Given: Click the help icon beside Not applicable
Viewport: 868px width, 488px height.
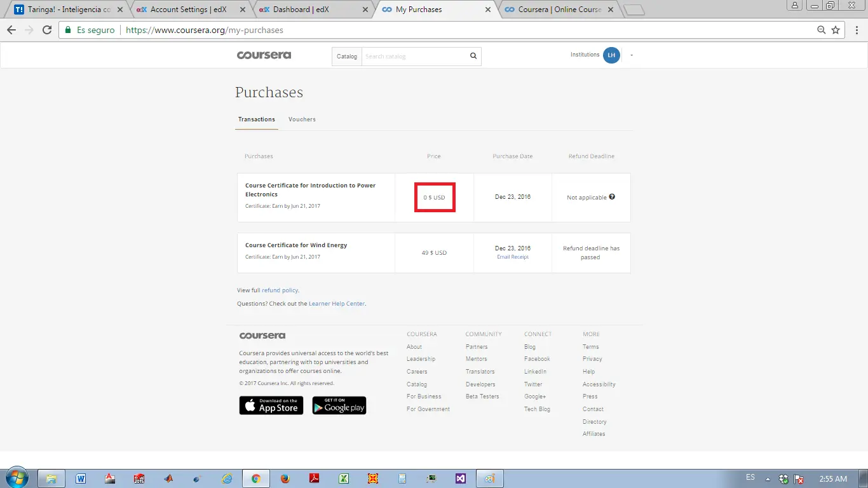Looking at the screenshot, I should (x=612, y=197).
